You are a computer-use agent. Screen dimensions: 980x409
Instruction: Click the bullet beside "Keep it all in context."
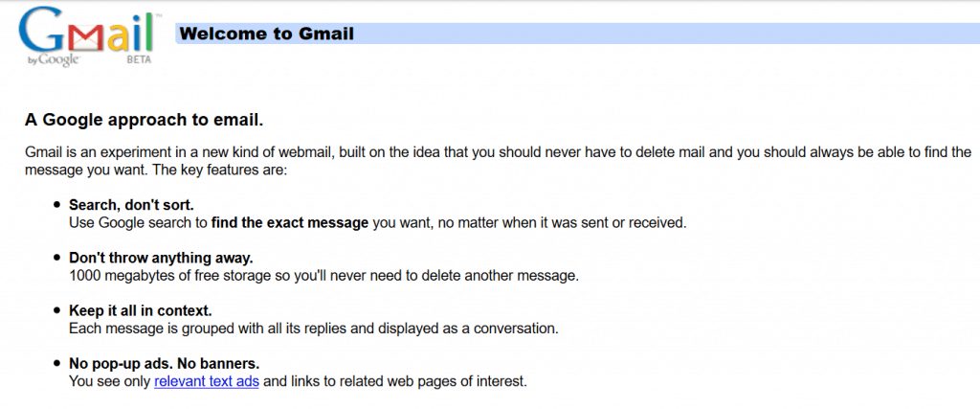pyautogui.click(x=56, y=311)
